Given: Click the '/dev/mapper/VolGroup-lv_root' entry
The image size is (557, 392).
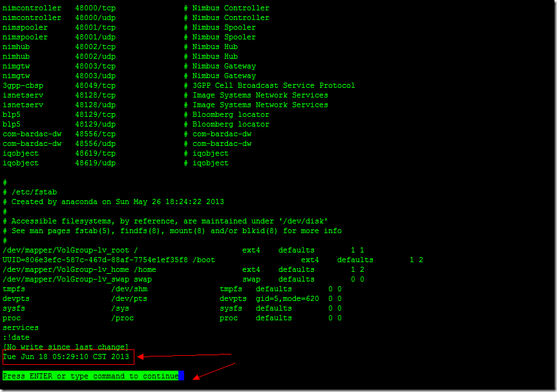Looking at the screenshot, I should (184, 251).
